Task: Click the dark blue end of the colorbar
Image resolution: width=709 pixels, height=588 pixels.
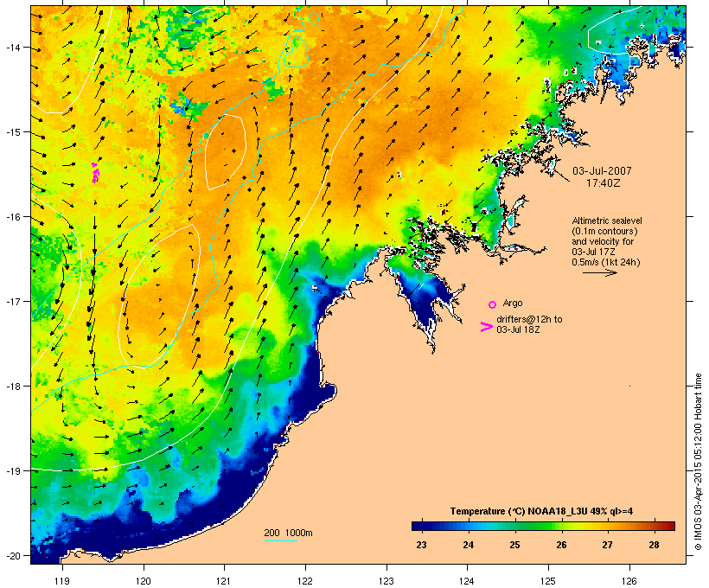Action: pos(418,526)
